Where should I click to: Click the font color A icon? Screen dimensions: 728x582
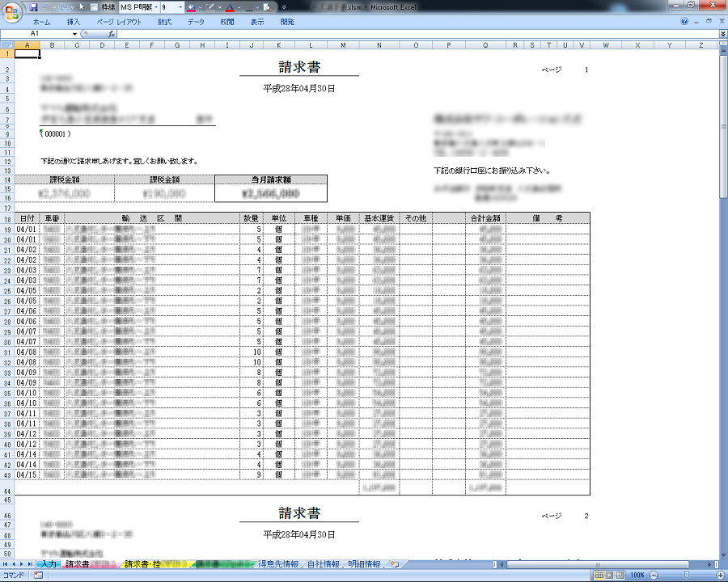click(228, 6)
